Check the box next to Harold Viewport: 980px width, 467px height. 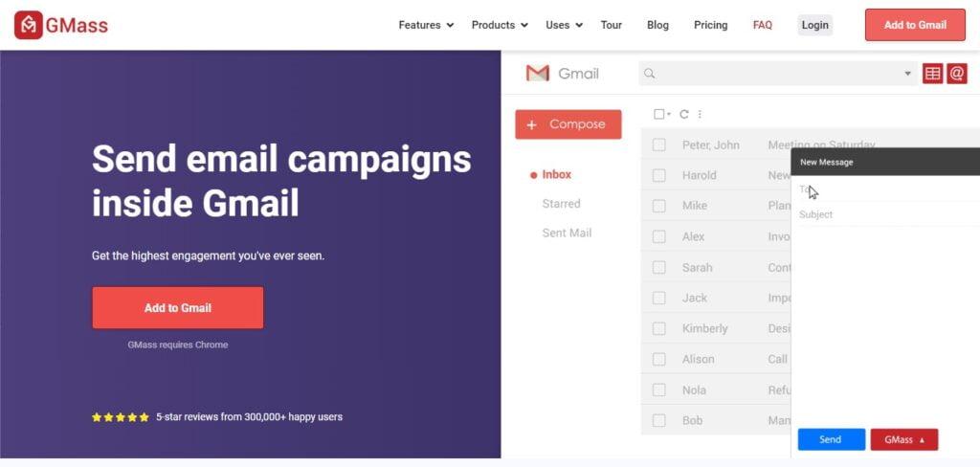pyautogui.click(x=658, y=175)
